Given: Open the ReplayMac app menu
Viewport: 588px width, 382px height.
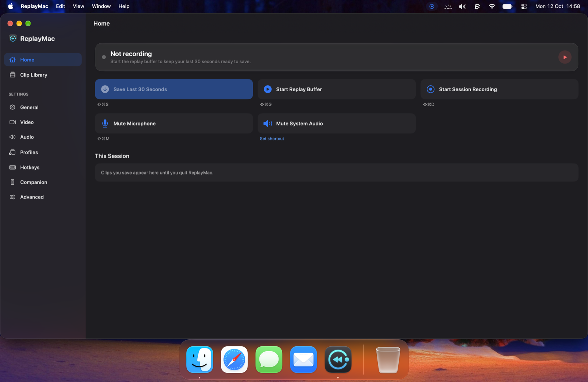Looking at the screenshot, I should point(34,6).
